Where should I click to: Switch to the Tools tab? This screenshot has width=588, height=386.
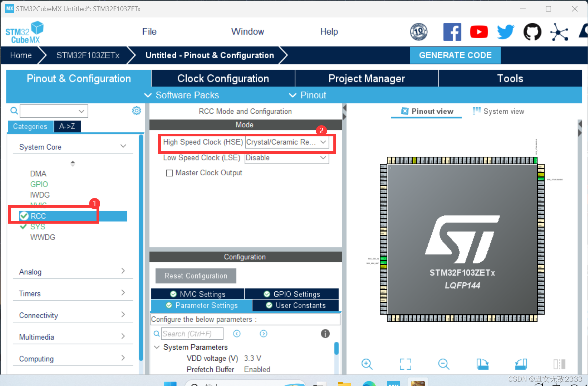(510, 78)
